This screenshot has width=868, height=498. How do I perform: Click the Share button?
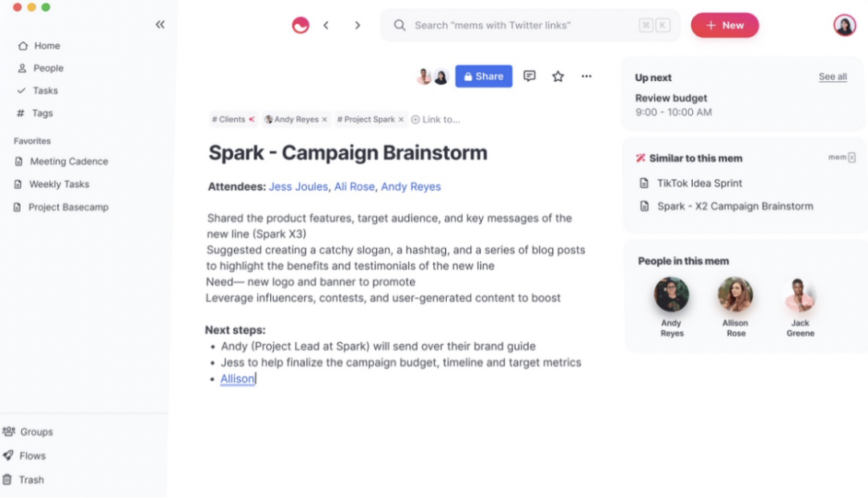click(x=484, y=76)
